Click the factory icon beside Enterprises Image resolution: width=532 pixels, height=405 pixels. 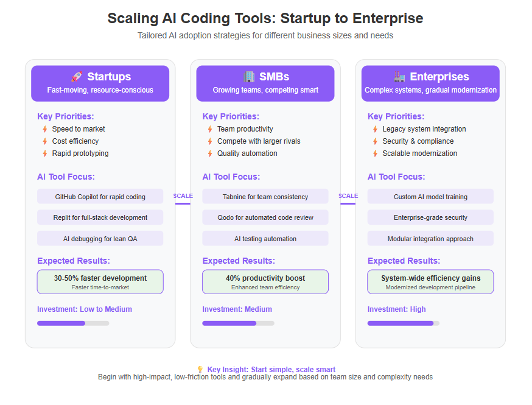click(x=399, y=76)
